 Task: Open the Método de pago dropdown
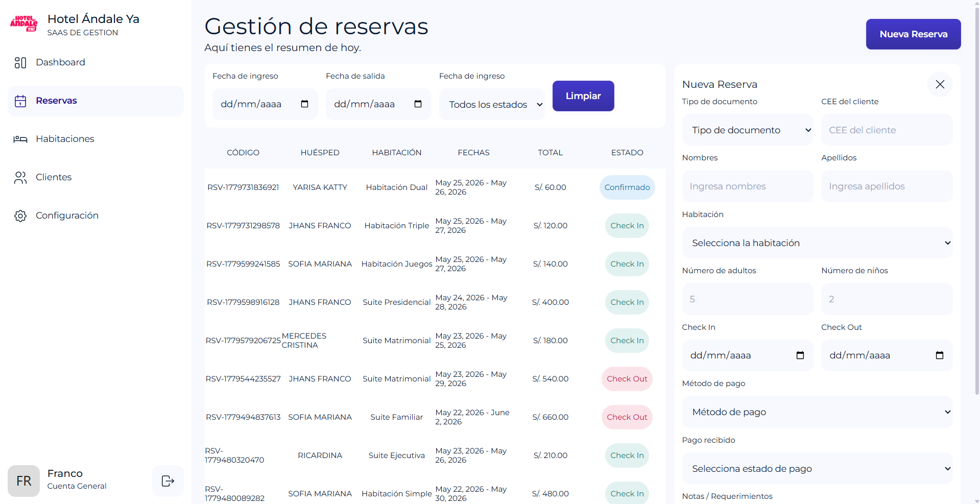pos(817,412)
